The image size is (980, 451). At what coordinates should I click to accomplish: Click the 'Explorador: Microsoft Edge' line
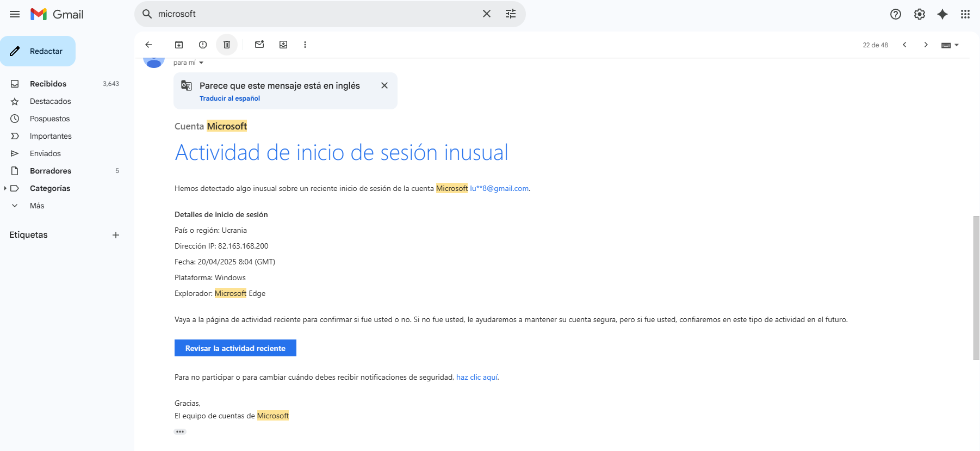[x=220, y=293]
